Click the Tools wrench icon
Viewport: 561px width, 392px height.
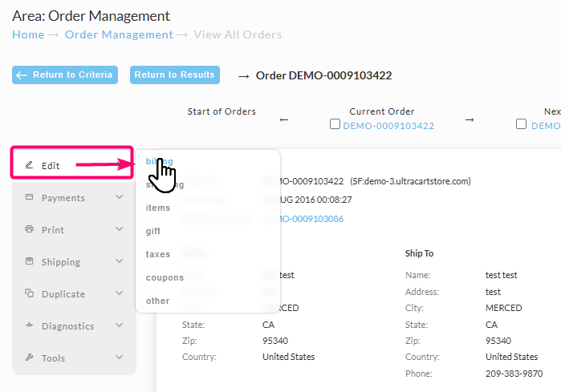[x=30, y=358]
